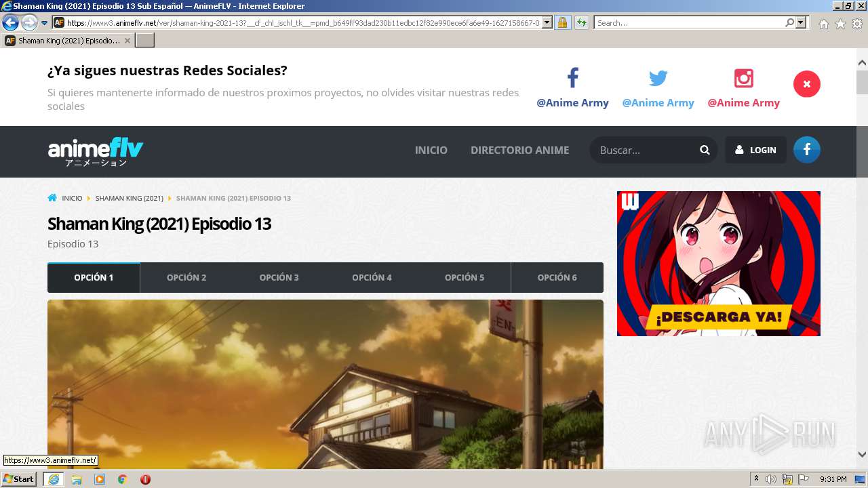868x488 pixels.
Task: Click the Instagram @Anime Army text link
Action: point(743,103)
